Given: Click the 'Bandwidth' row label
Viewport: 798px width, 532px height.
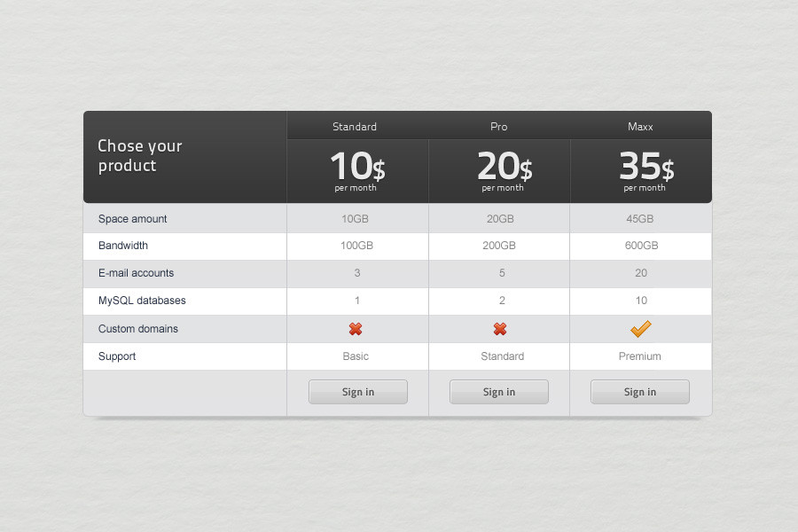Looking at the screenshot, I should 123,246.
